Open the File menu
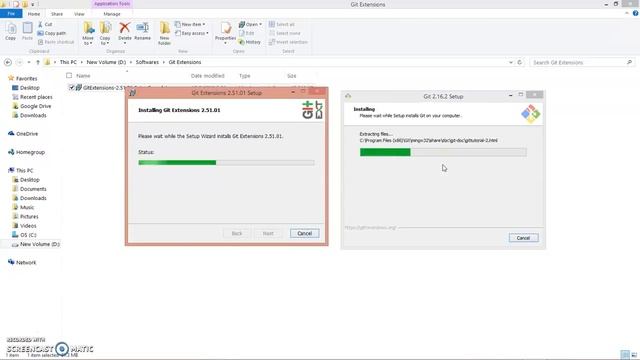640x360 pixels. pyautogui.click(x=11, y=14)
